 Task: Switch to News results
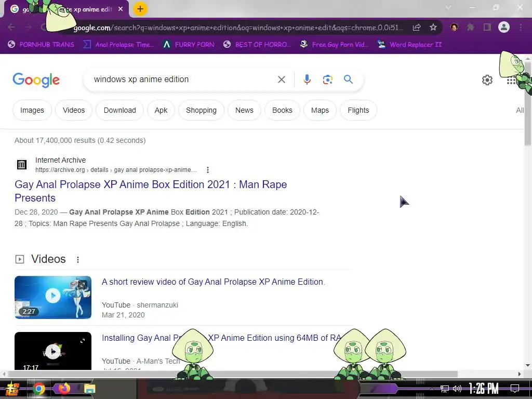244,110
